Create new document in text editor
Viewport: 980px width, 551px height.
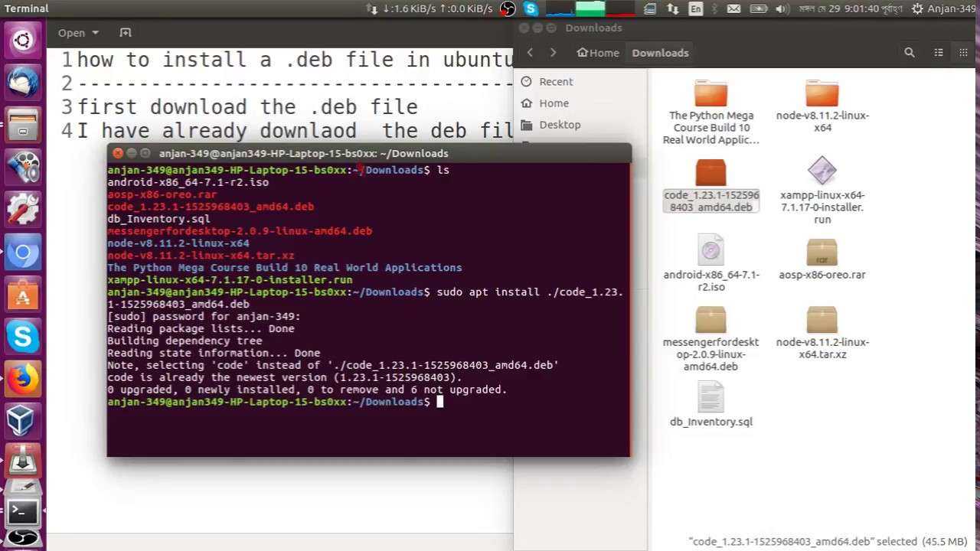coord(126,33)
